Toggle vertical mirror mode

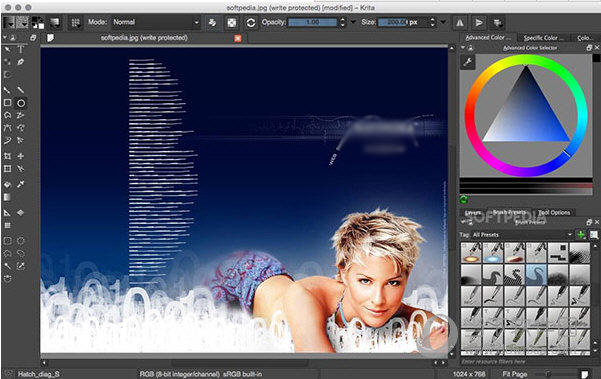point(479,23)
